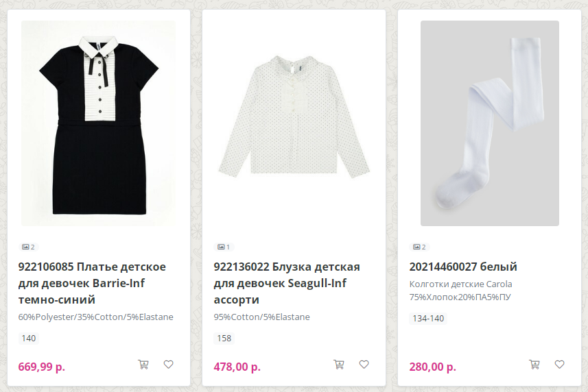This screenshot has height=392, width=588.
Task: Add Seagull-Inf blouse to cart
Action: point(338,365)
